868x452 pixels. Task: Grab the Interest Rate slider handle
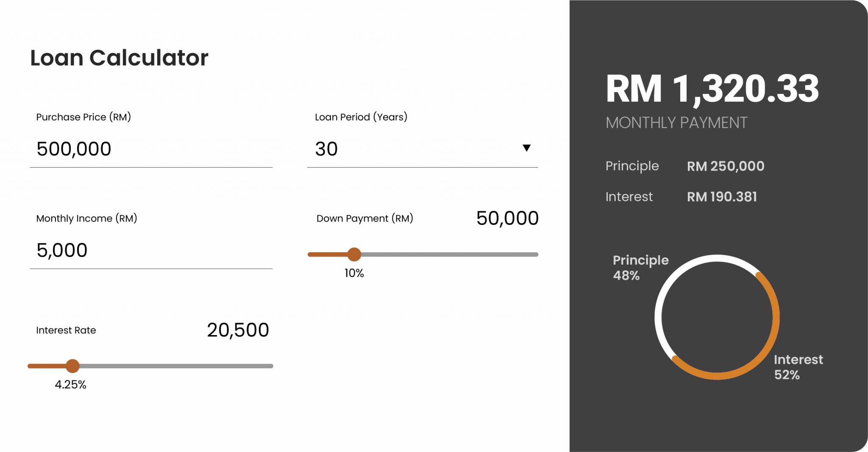72,366
